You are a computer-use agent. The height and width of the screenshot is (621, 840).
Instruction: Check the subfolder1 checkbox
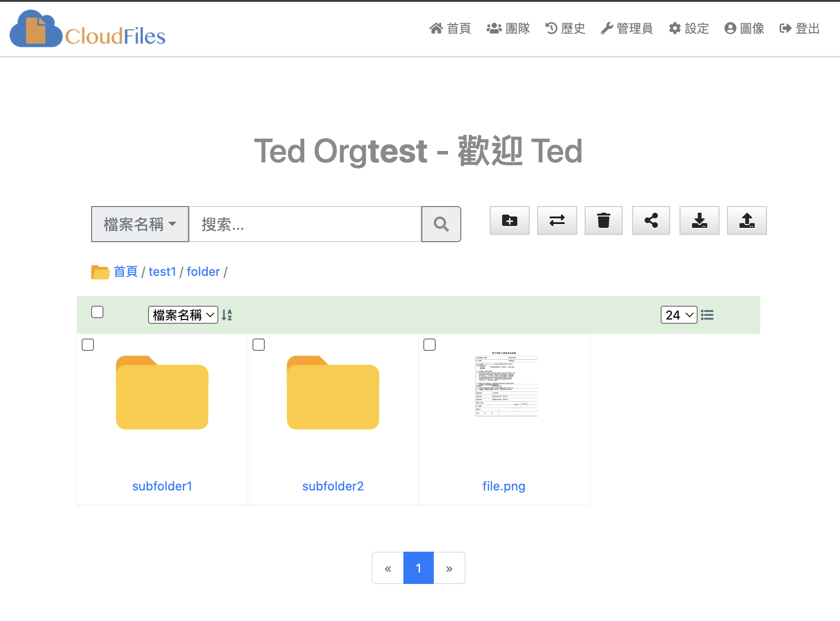[88, 345]
